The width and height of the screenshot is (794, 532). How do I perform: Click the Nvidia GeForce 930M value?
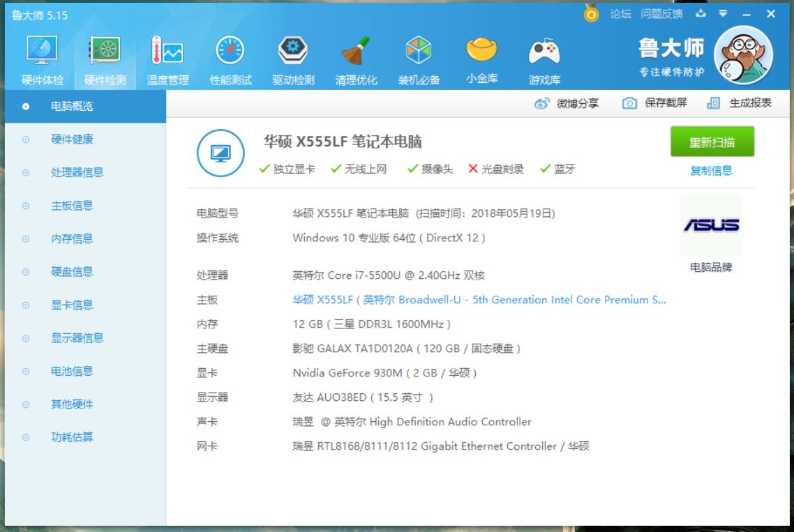click(x=384, y=373)
